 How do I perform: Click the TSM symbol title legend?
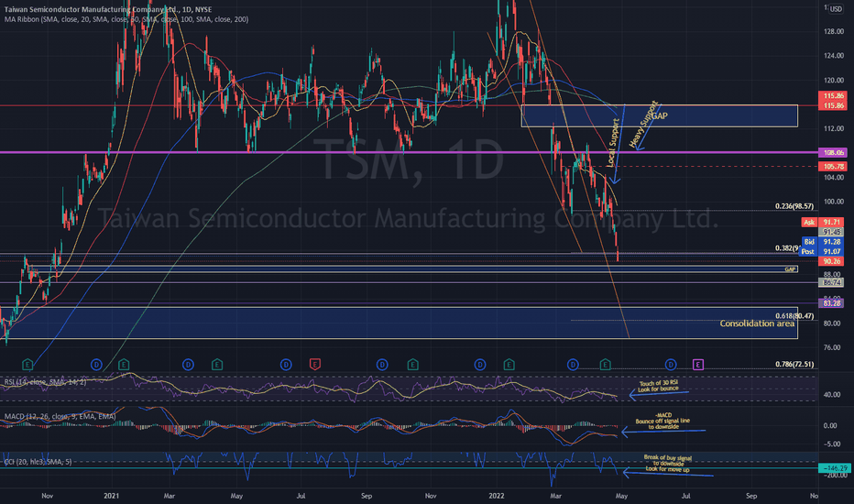[108, 9]
